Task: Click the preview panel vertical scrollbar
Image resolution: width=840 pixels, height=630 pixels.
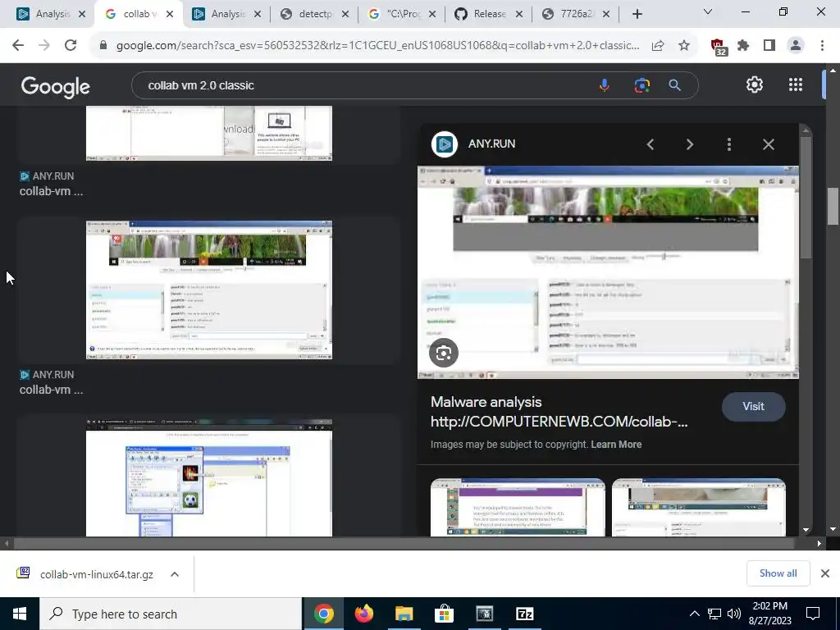Action: pyautogui.click(x=806, y=199)
